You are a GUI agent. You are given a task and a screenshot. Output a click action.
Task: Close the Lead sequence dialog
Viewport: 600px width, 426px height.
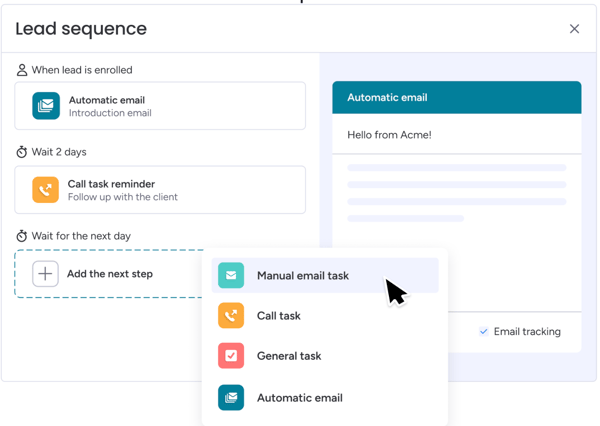[x=574, y=29]
